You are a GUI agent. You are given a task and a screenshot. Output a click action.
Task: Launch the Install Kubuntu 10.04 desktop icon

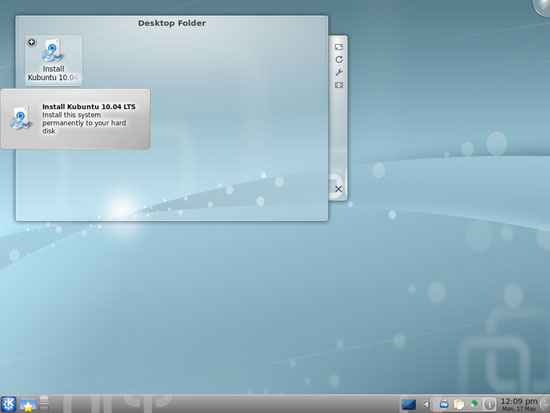pyautogui.click(x=53, y=60)
